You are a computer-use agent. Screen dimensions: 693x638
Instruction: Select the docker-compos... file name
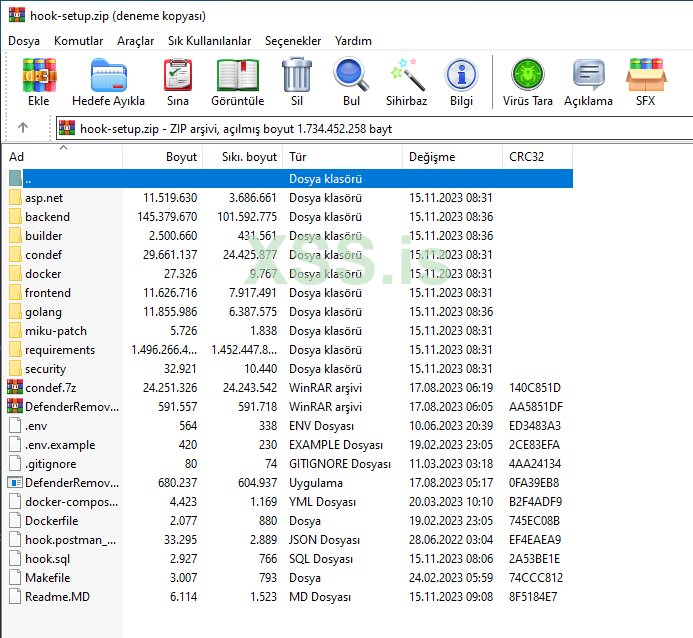point(72,501)
